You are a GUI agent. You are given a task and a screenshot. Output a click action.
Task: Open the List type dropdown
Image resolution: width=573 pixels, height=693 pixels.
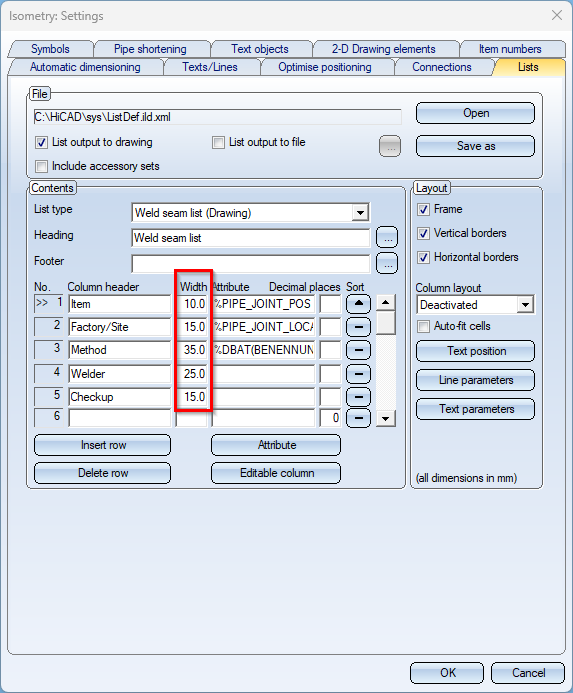(x=360, y=213)
